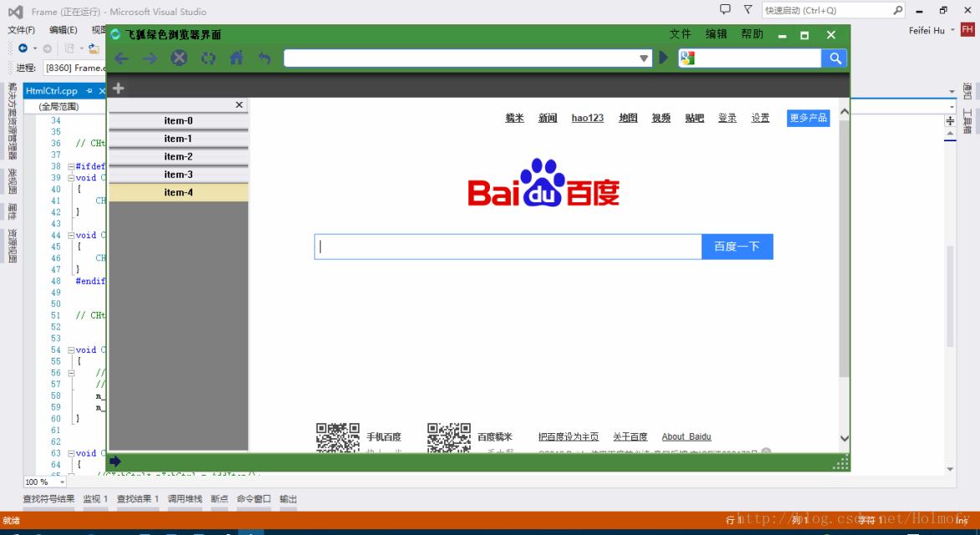Click the FH user account avatar
This screenshot has width=980, height=535.
967,29
